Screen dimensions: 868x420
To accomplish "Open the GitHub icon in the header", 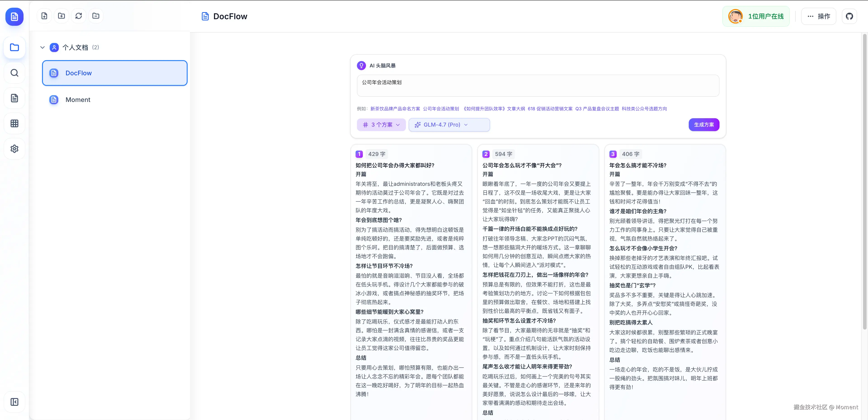I will click(849, 16).
